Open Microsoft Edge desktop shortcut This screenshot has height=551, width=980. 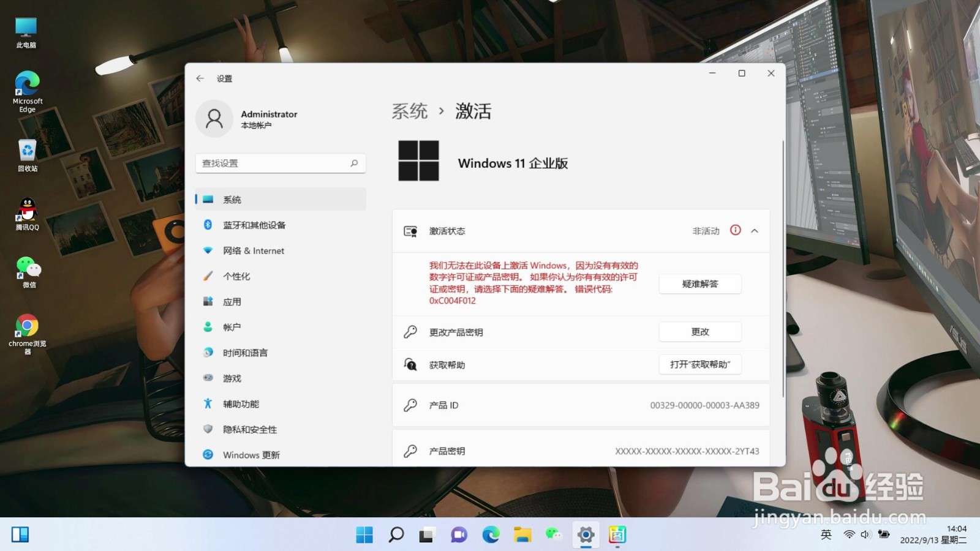pyautogui.click(x=27, y=92)
